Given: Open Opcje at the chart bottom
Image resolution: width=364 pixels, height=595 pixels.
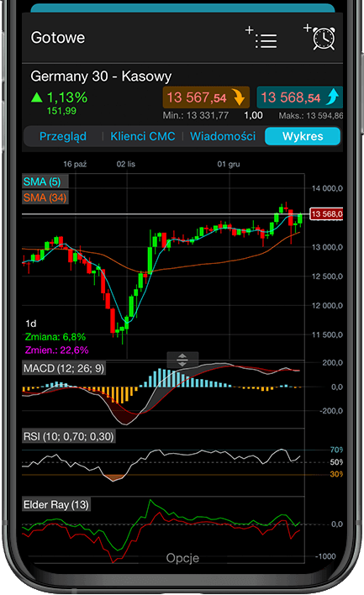Looking at the screenshot, I should pyautogui.click(x=182, y=558).
